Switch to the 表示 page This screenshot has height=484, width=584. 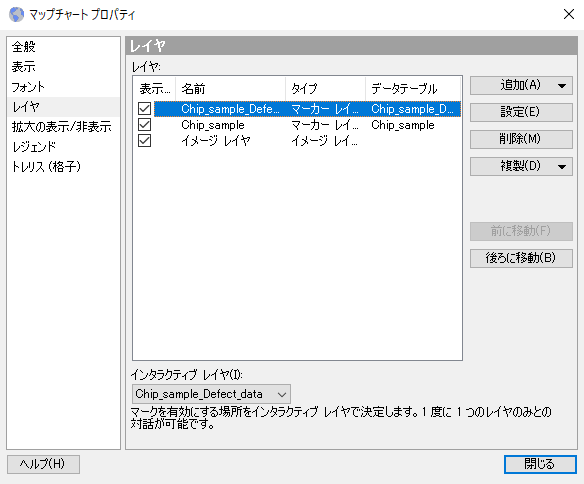tap(23, 67)
